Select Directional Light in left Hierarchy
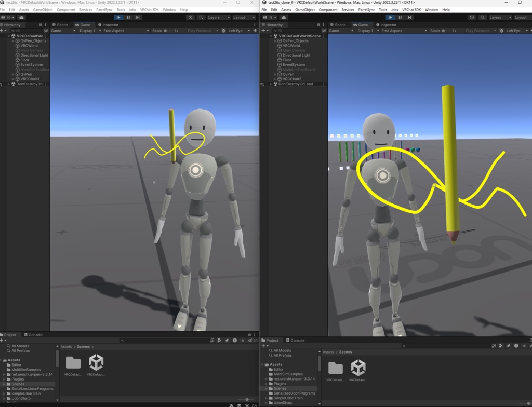Image resolution: width=532 pixels, height=407 pixels. click(x=34, y=55)
